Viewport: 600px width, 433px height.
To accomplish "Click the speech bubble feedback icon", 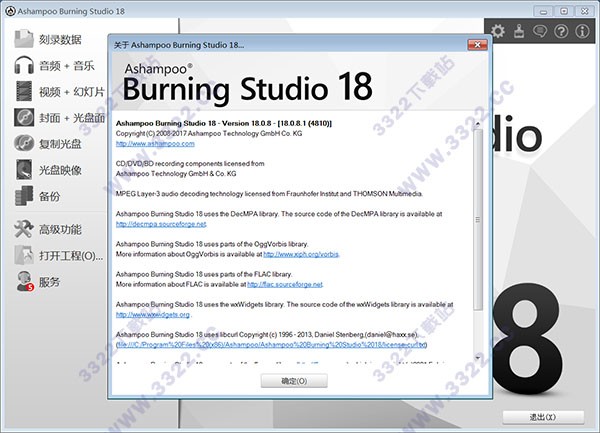I will (x=540, y=31).
